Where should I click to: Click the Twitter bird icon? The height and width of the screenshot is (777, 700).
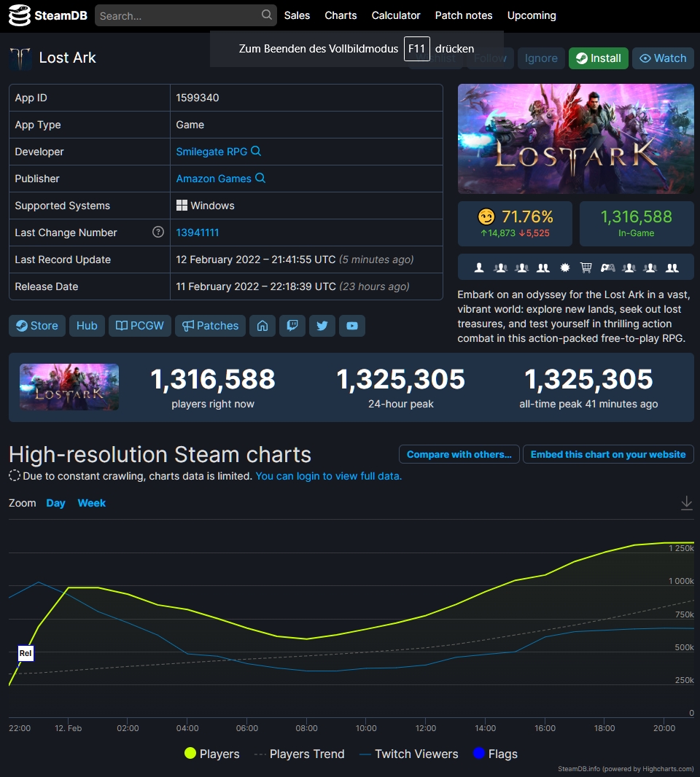point(322,326)
